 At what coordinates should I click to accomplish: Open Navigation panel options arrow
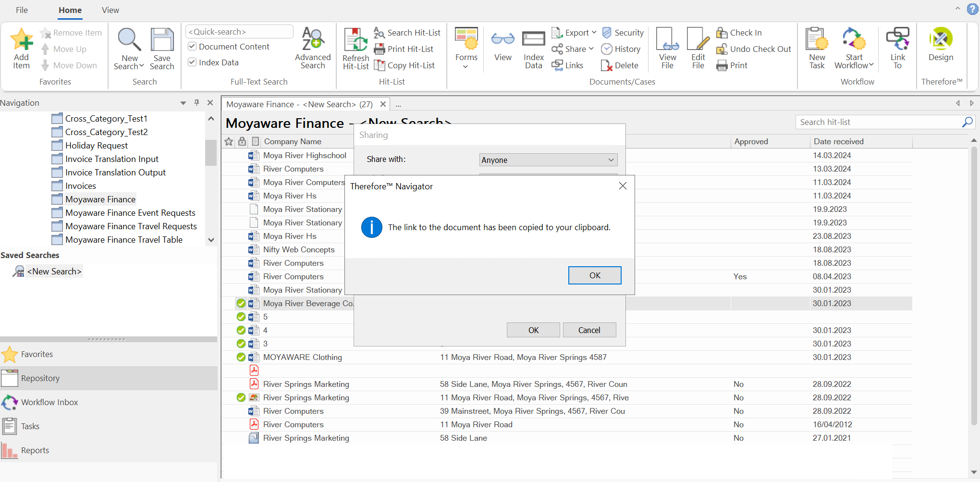[x=183, y=103]
